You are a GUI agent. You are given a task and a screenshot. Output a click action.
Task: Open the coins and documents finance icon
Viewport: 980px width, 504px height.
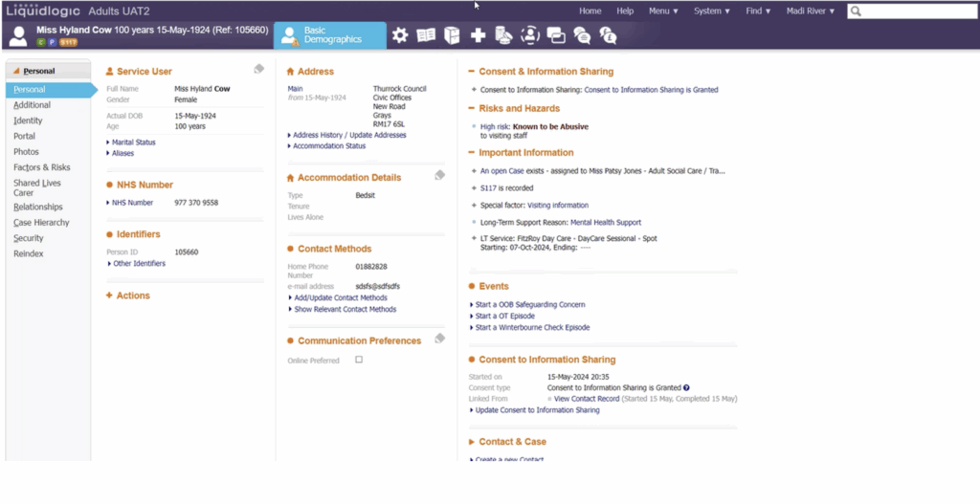pyautogui.click(x=503, y=35)
